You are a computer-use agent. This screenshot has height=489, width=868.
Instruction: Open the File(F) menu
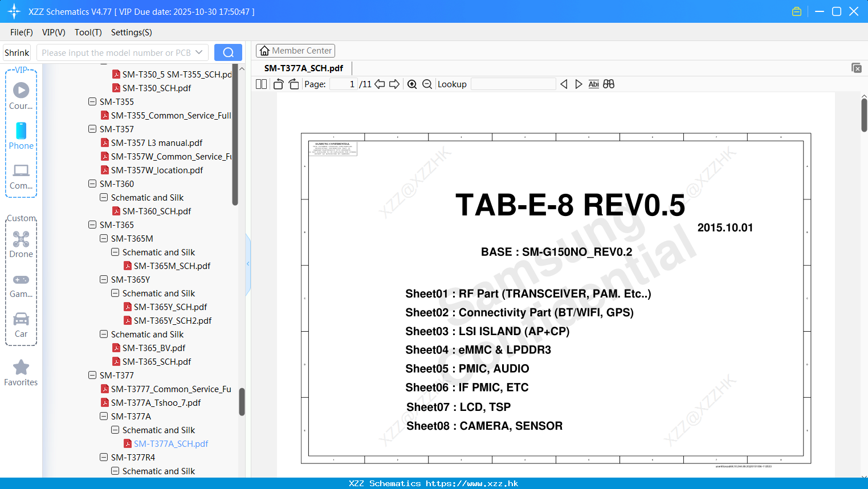[x=22, y=32]
